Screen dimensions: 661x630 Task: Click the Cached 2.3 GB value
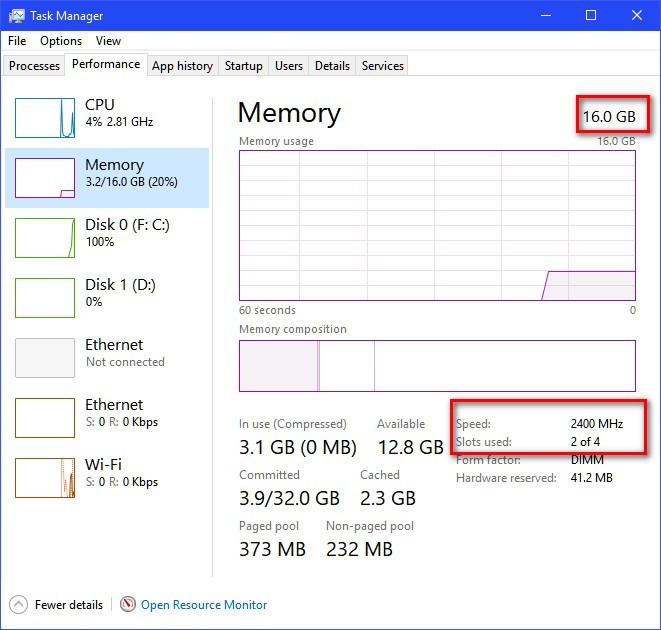[x=388, y=498]
